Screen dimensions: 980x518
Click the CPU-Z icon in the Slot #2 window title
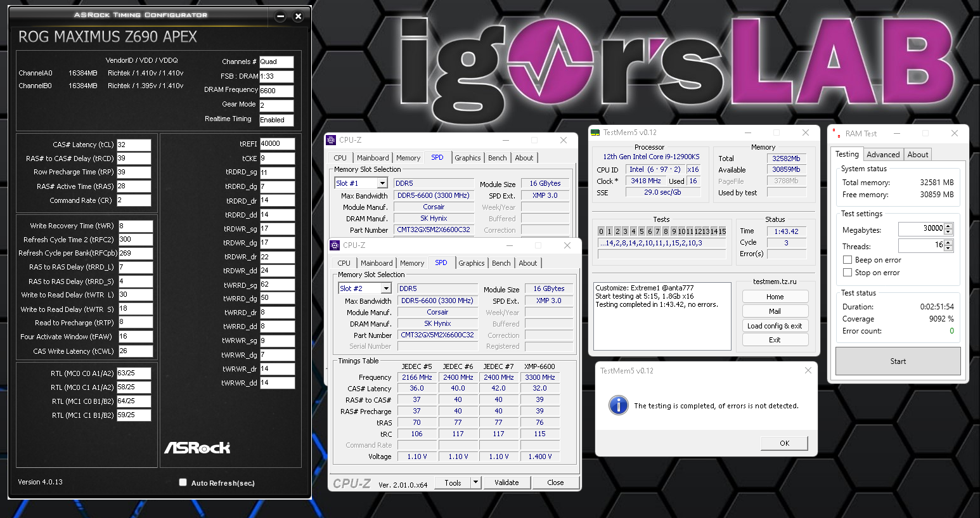(334, 245)
